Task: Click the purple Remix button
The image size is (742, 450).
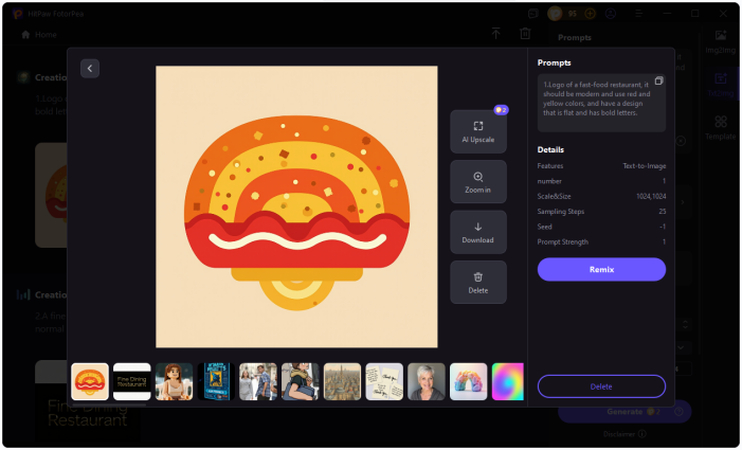Action: pos(601,269)
